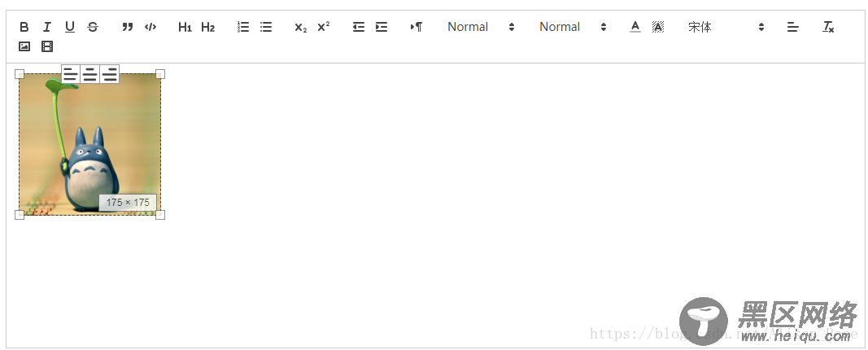Clear text formatting
Image resolution: width=868 pixels, height=350 pixels.
tap(828, 27)
